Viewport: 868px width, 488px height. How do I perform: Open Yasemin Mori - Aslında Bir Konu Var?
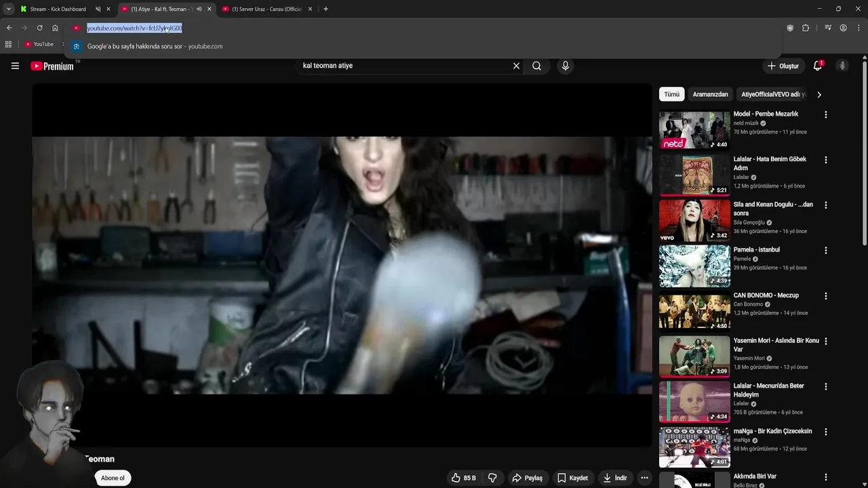[x=776, y=344]
